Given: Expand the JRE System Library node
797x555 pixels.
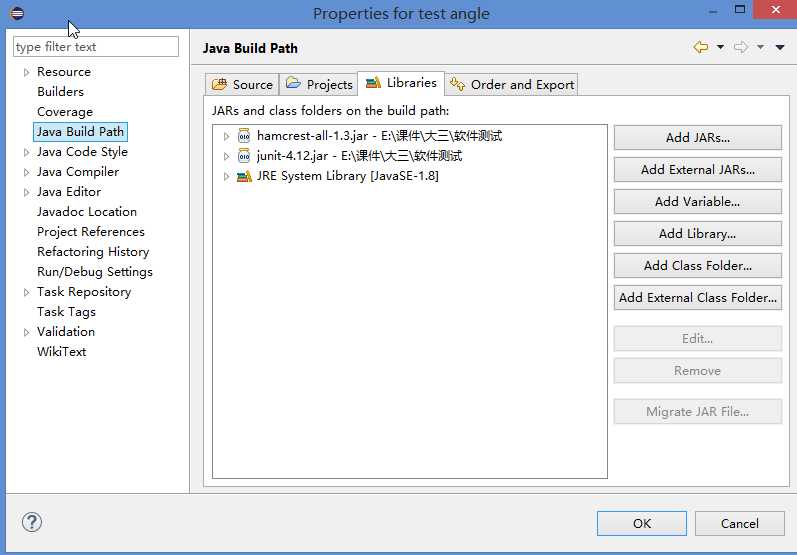Looking at the screenshot, I should click(227, 176).
